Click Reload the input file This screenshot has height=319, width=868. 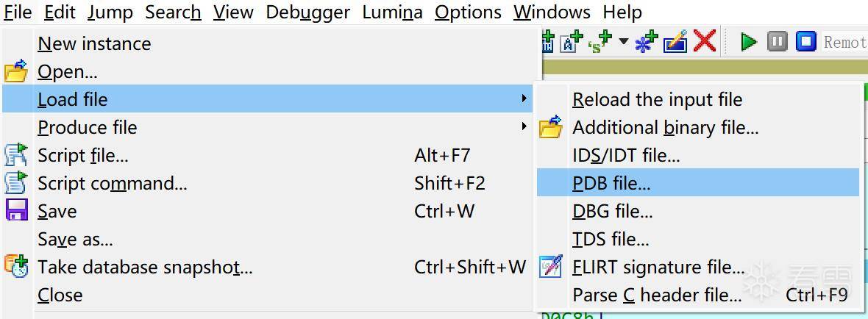coord(657,99)
